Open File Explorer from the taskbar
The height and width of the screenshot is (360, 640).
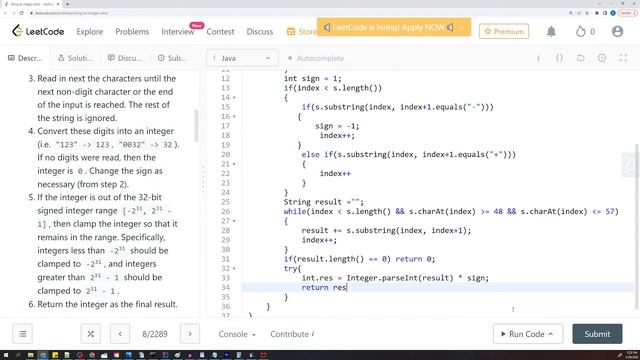[30, 355]
